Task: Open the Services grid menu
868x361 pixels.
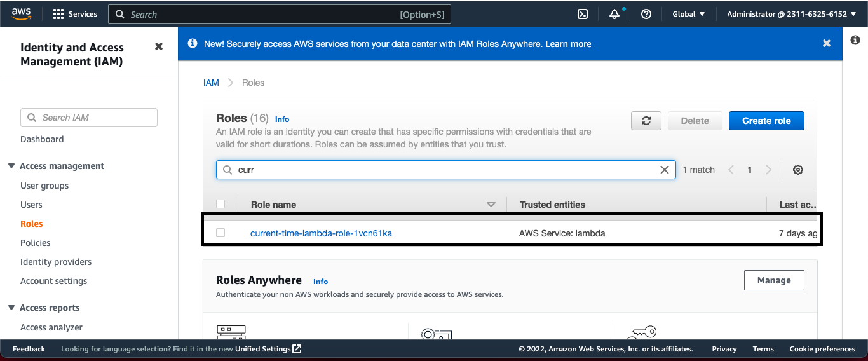Action: [x=75, y=14]
